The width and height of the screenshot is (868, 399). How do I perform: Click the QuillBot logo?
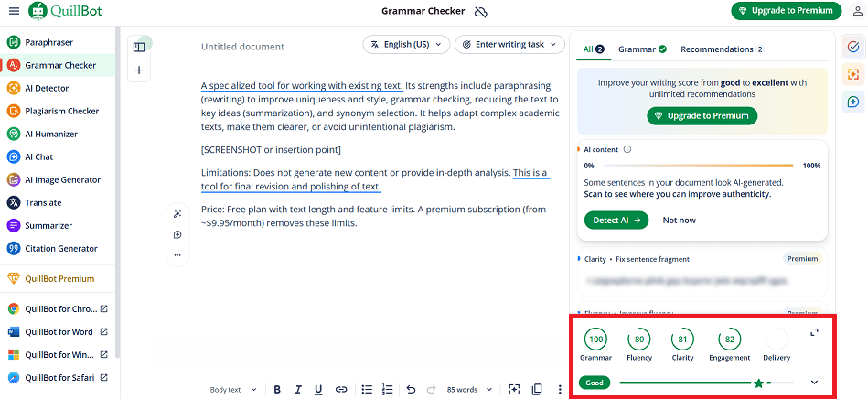[x=65, y=11]
